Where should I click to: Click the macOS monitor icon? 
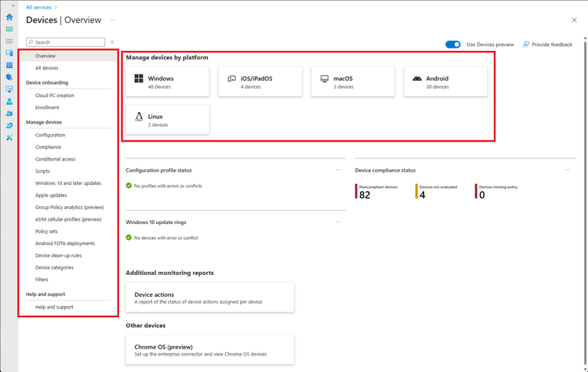(x=325, y=78)
